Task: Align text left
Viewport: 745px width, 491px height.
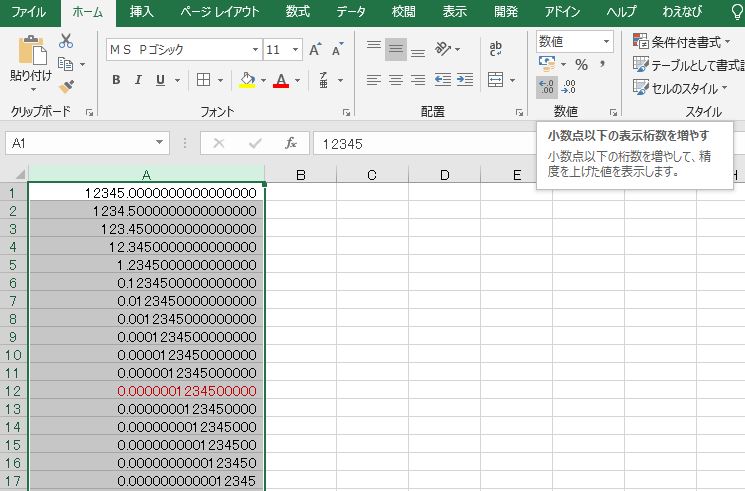Action: 374,80
